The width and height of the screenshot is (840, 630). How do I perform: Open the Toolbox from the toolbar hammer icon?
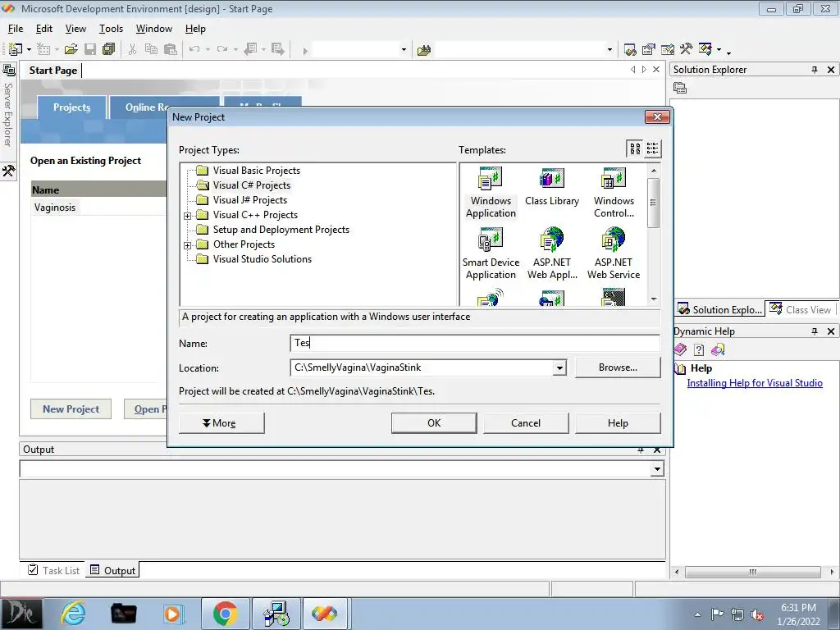(687, 49)
